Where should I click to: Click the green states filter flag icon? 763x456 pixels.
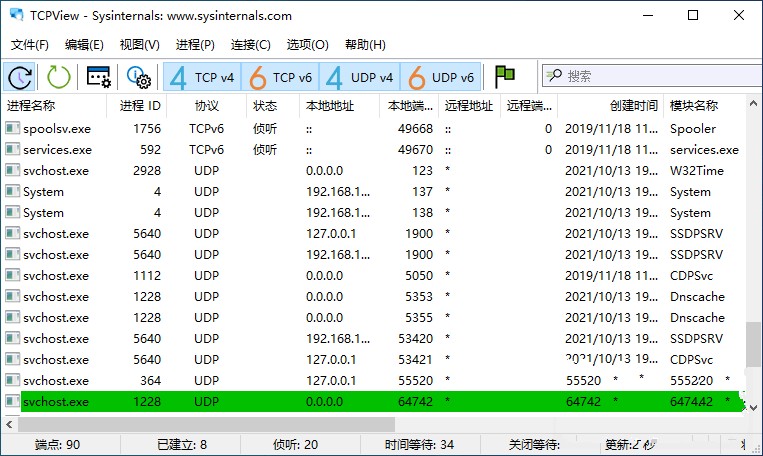pyautogui.click(x=505, y=76)
